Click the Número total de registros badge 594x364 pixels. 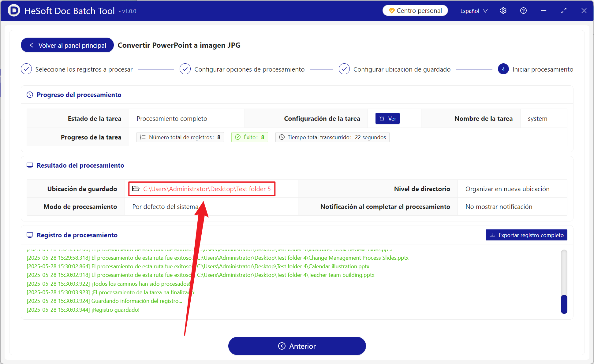point(180,137)
